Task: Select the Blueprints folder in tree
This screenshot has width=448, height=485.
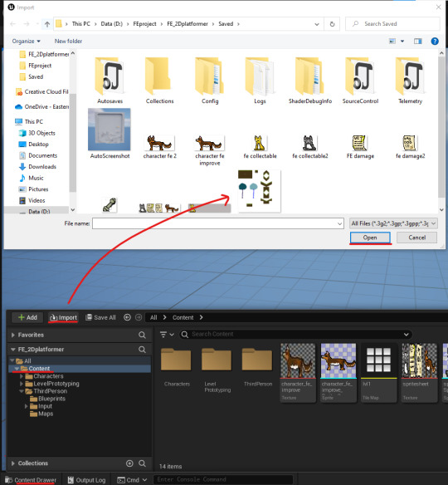Action: (x=47, y=399)
